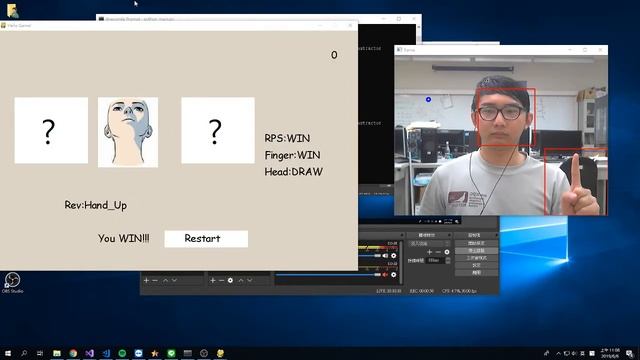This screenshot has width=640, height=360.
Task: Add transition with plus icon in OBS
Action: 429,252
